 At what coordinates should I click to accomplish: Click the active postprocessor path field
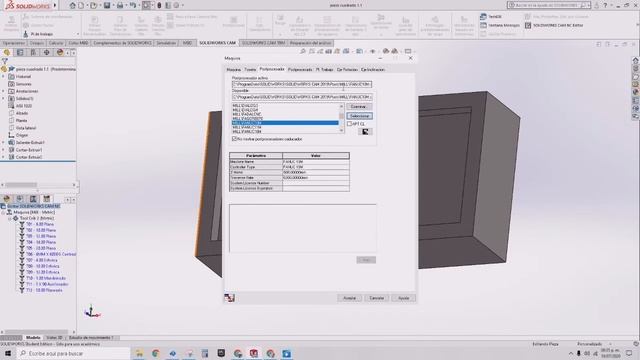click(x=302, y=84)
